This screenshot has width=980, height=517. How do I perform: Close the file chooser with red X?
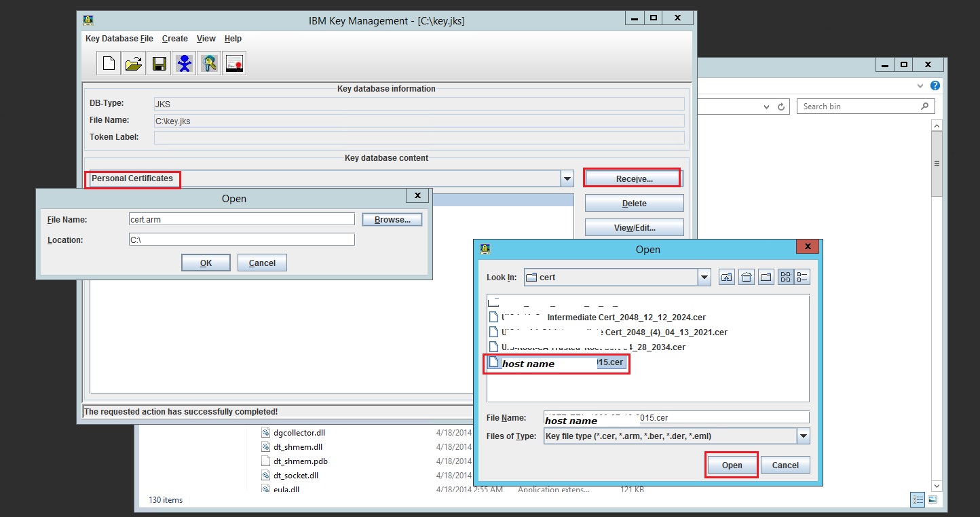[806, 247]
